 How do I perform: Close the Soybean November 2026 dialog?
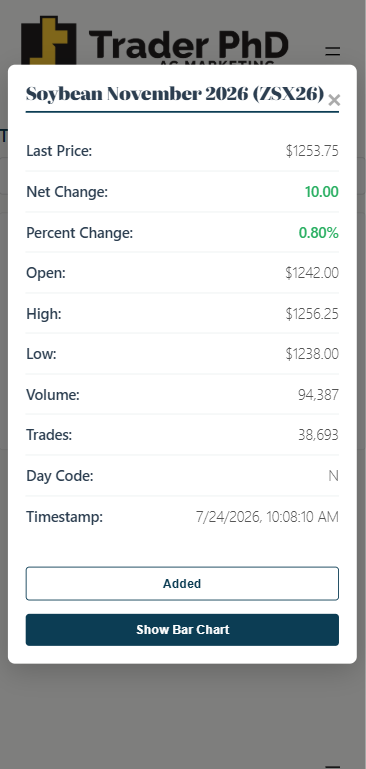tap(334, 100)
